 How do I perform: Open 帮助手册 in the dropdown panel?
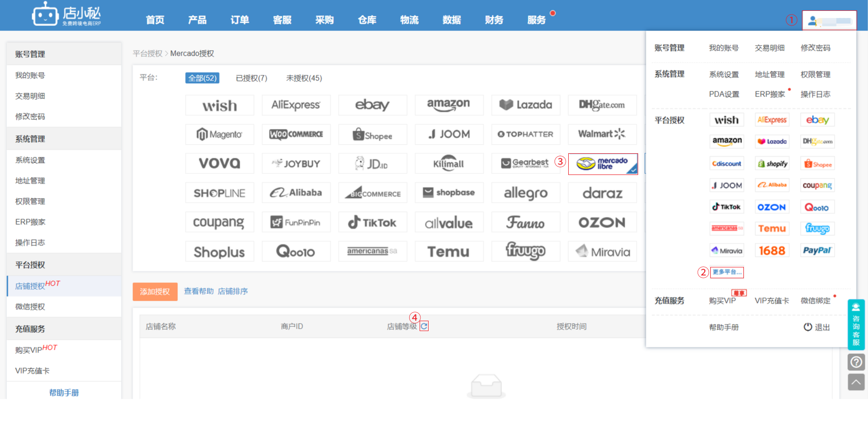pyautogui.click(x=724, y=327)
